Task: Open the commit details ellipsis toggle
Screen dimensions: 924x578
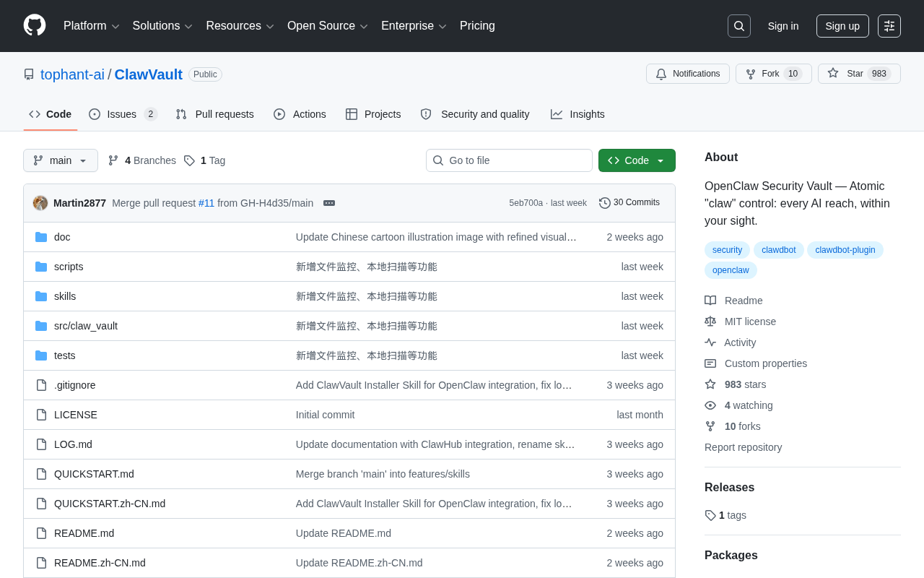Action: point(329,203)
